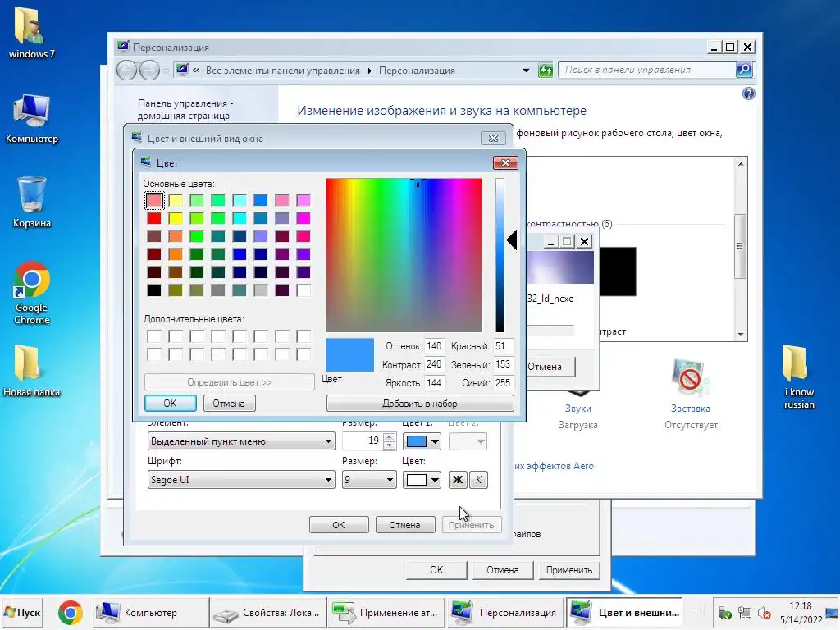Click Show Desktop button at taskbar edge
The height and width of the screenshot is (630, 840).
pyautogui.click(x=833, y=613)
